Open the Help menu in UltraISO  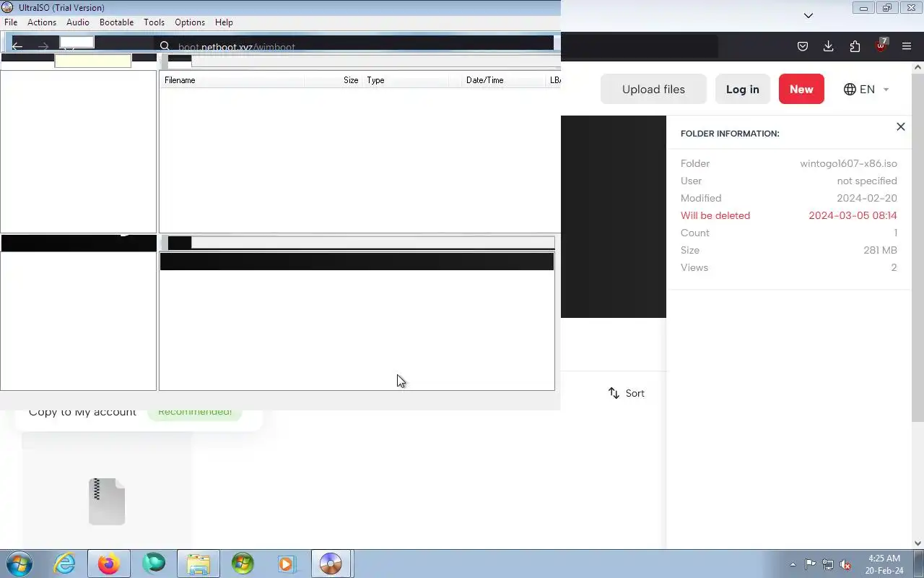pyautogui.click(x=224, y=22)
